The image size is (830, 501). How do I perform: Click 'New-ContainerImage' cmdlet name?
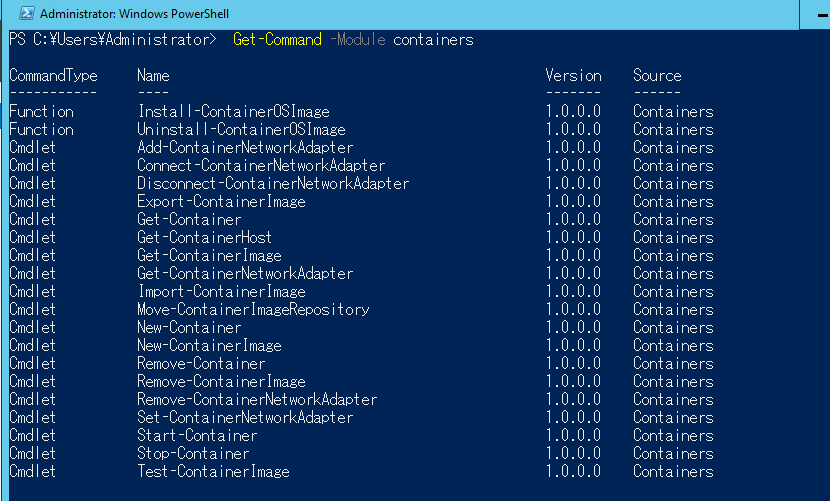[x=209, y=346]
